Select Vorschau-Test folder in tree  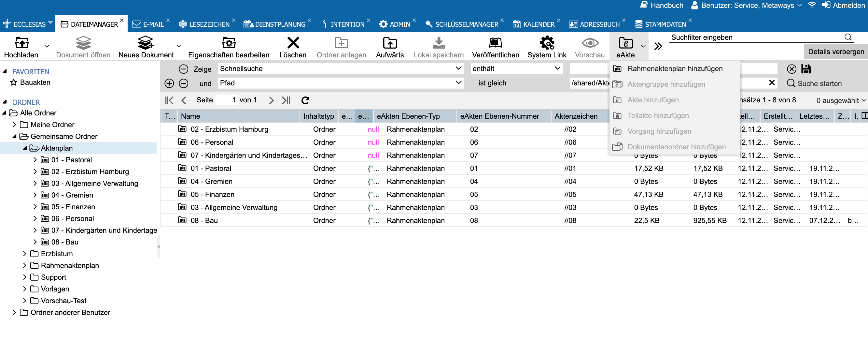(x=64, y=301)
